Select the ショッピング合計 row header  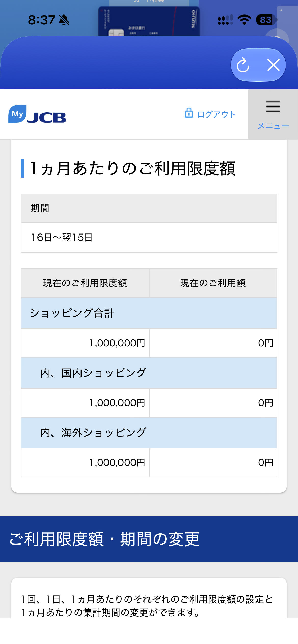tap(149, 313)
